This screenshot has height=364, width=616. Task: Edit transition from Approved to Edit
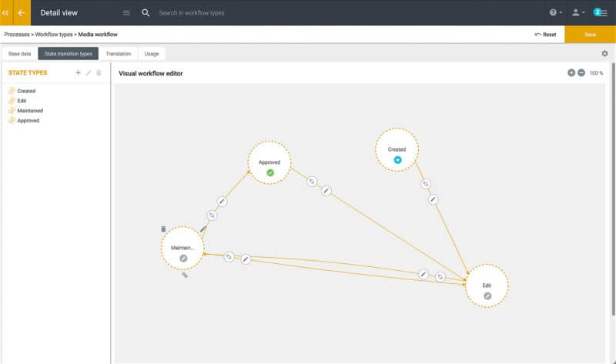click(326, 191)
